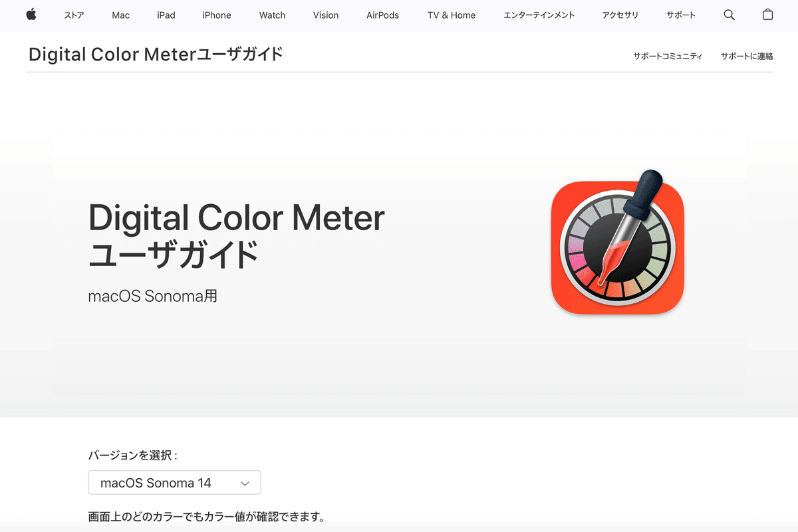The height and width of the screenshot is (532, 798).
Task: Follow the サポートに連絡 link
Action: [747, 57]
